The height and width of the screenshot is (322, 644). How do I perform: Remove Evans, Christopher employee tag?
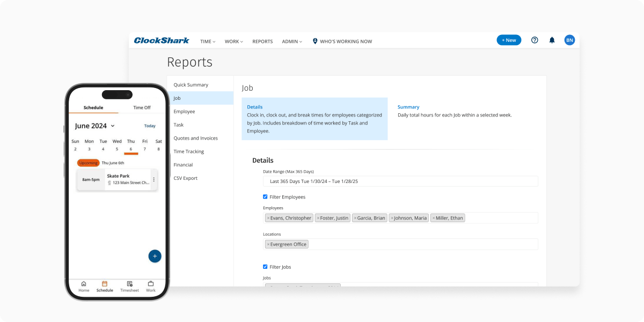pyautogui.click(x=268, y=218)
